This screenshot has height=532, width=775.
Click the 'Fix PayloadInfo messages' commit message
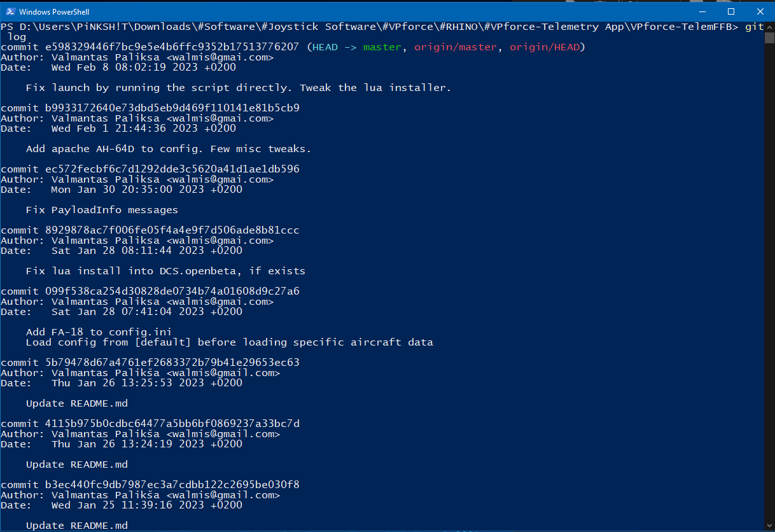click(x=102, y=210)
